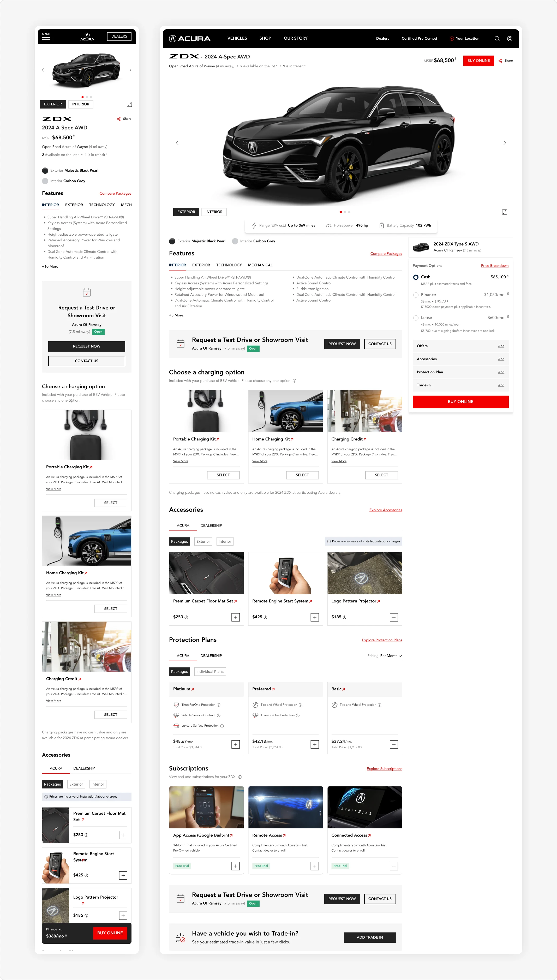This screenshot has width=557, height=980.
Task: Add the Basic protection plan
Action: click(x=394, y=744)
